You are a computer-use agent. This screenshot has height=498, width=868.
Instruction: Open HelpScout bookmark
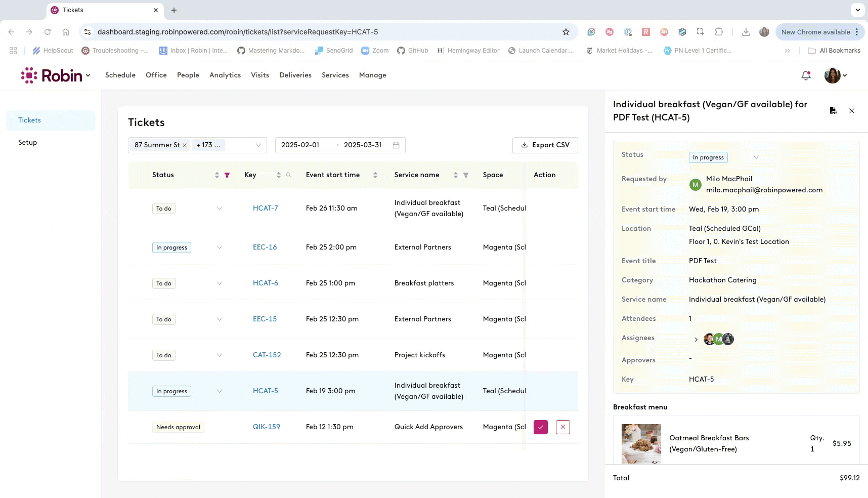[53, 51]
